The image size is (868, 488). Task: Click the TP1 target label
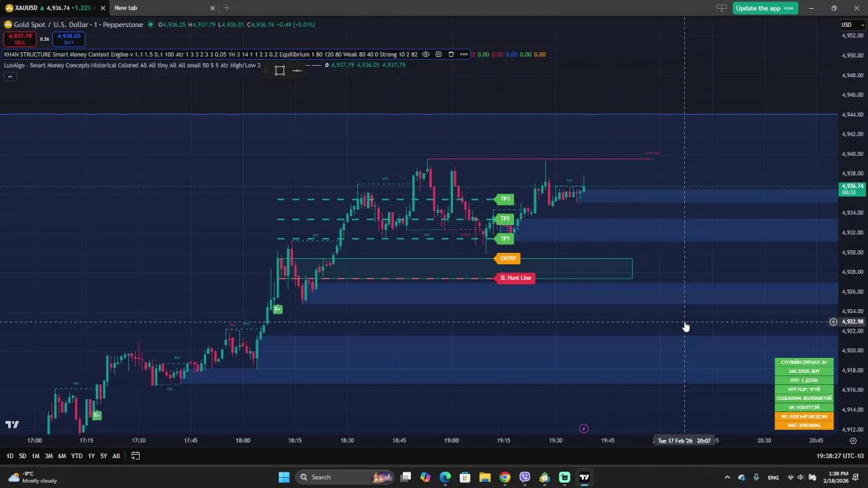pyautogui.click(x=505, y=239)
